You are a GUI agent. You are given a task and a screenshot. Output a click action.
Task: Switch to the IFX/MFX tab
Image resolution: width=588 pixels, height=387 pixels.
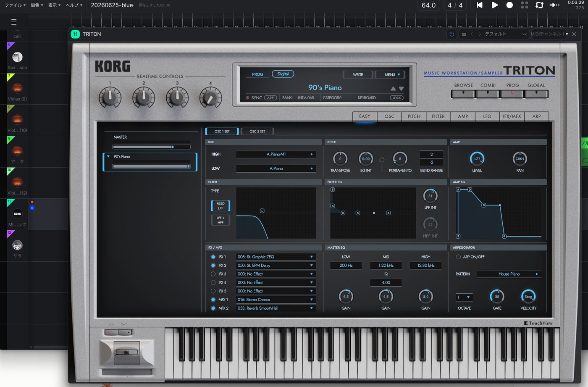tap(512, 116)
